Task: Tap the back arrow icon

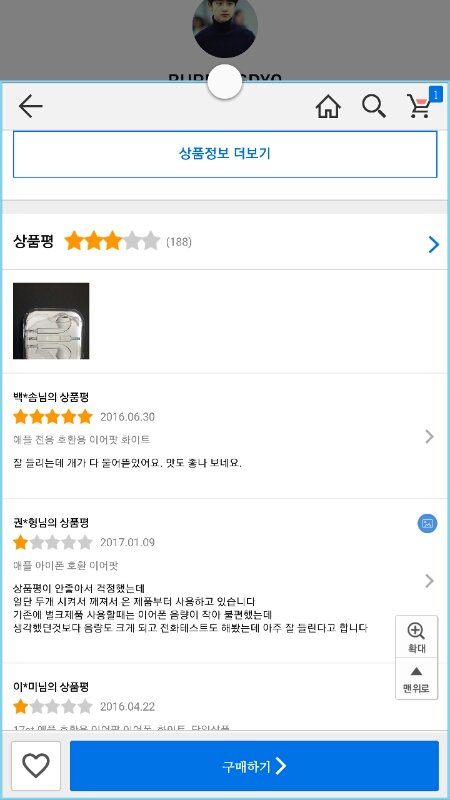Action: pos(30,107)
